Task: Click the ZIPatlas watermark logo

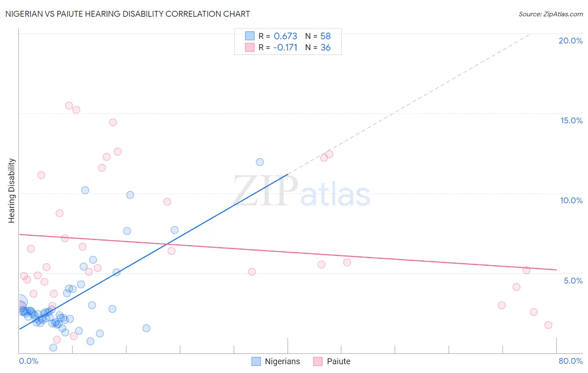Action: (302, 191)
